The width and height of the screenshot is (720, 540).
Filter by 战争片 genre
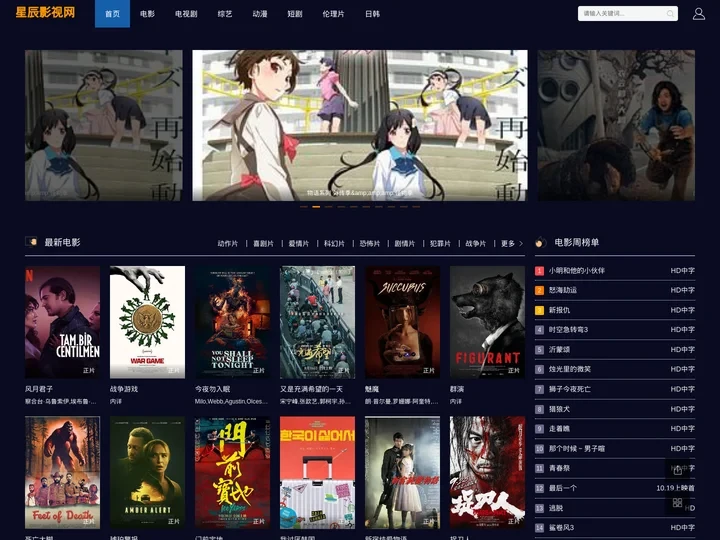click(476, 243)
